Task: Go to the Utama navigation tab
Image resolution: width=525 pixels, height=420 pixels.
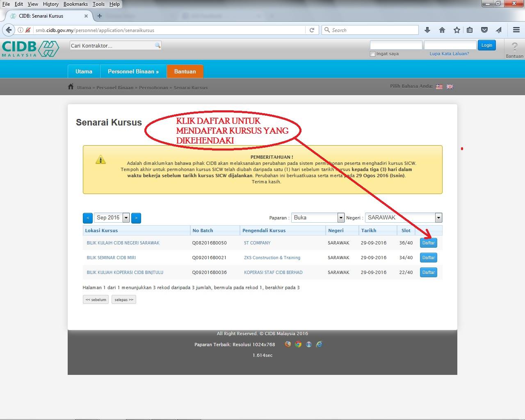Action: (x=84, y=71)
